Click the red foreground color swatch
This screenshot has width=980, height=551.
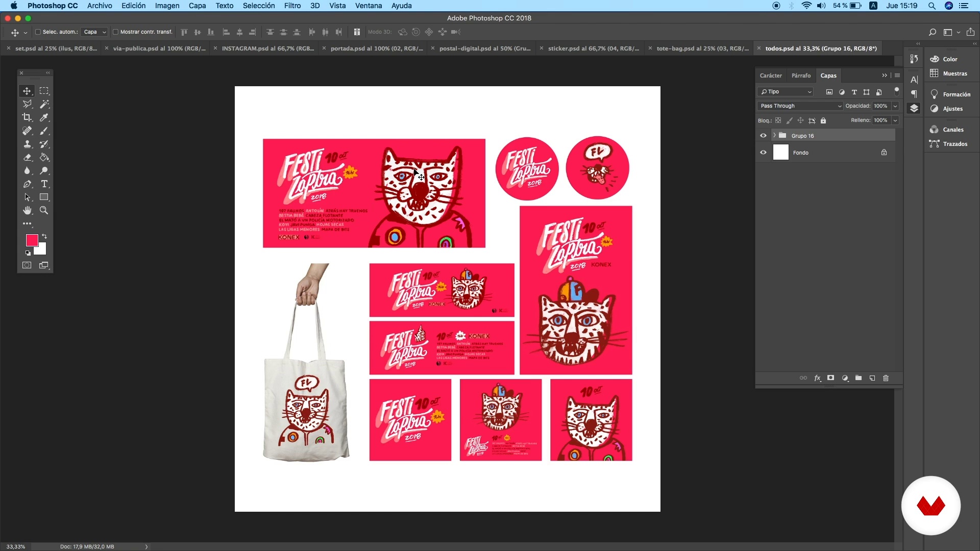coord(32,240)
